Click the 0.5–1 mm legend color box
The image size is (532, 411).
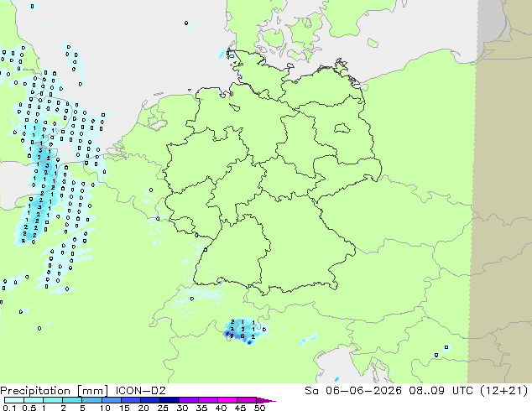pos(34,400)
